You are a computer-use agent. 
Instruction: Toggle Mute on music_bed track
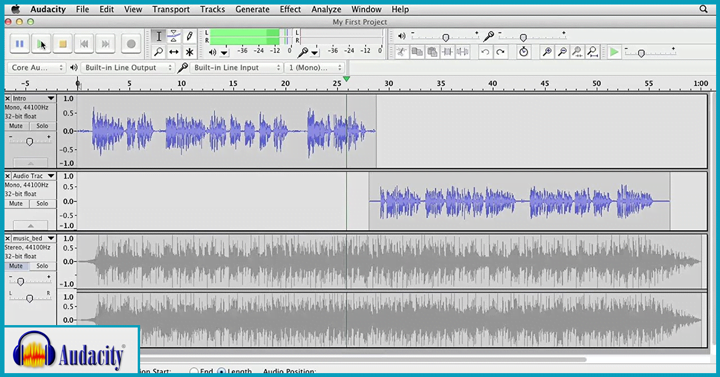[16, 266]
